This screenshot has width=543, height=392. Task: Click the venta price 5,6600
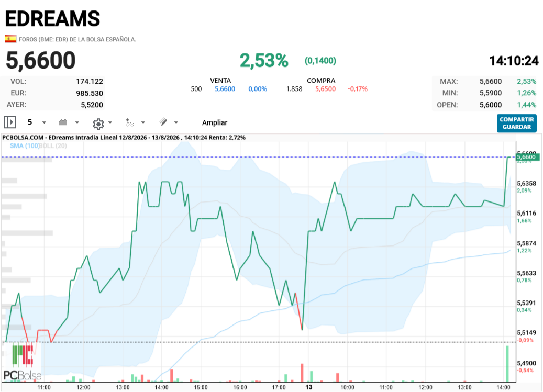225,89
